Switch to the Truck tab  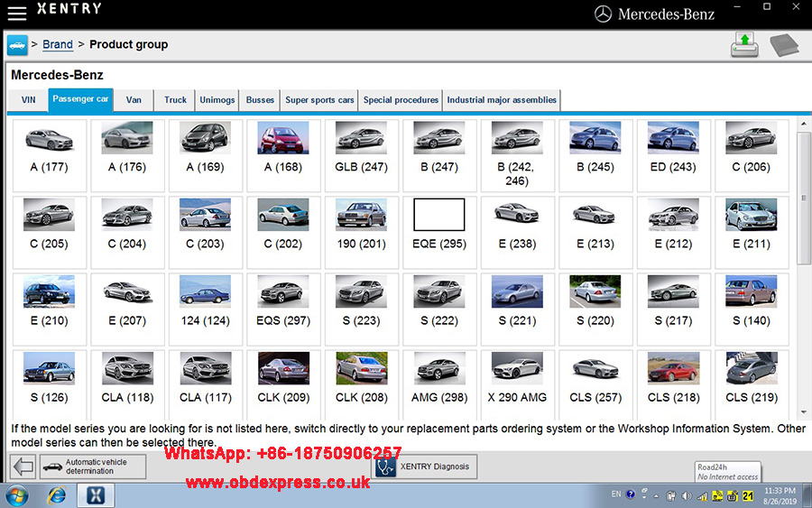point(175,100)
